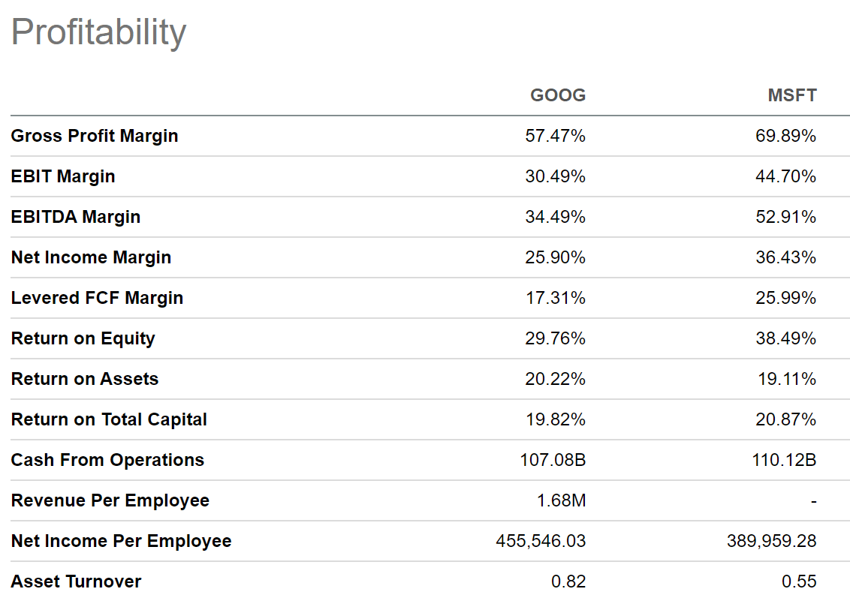
Task: Select the GOOG column header
Action: coord(558,95)
